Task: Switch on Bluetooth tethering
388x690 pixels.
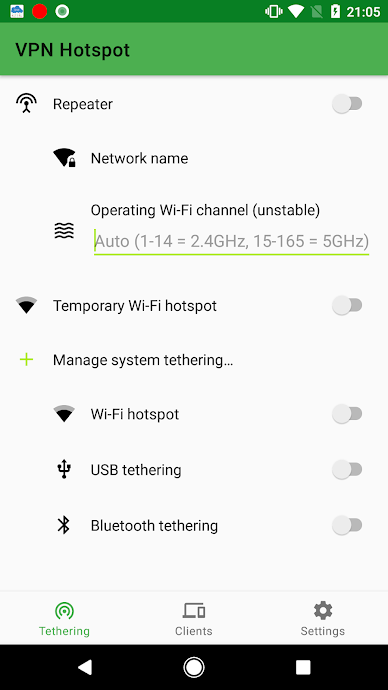Action: pos(347,525)
